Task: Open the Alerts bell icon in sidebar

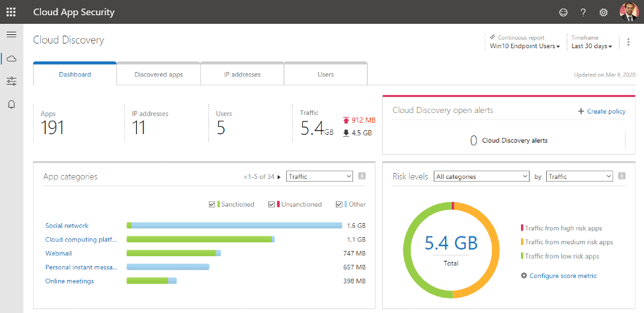Action: (11, 104)
